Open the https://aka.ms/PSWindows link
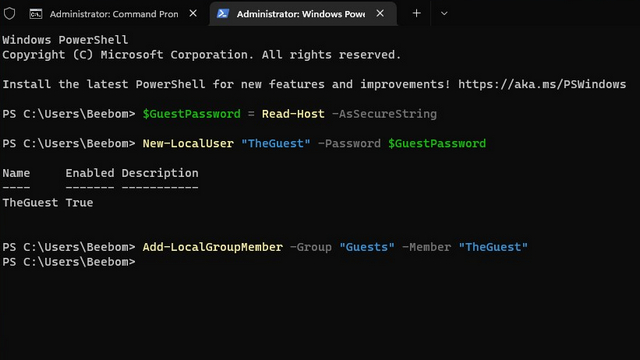Screen dimensions: 640x360 coord(542,84)
